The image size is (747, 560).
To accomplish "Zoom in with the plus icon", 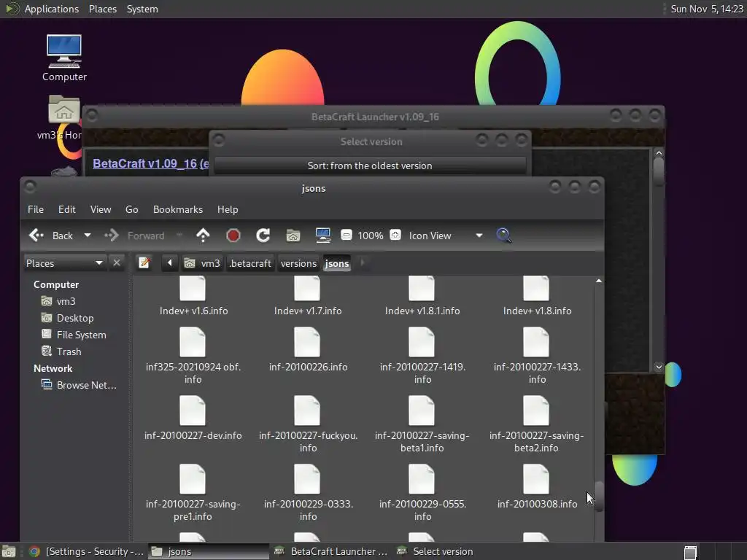I will tap(395, 236).
